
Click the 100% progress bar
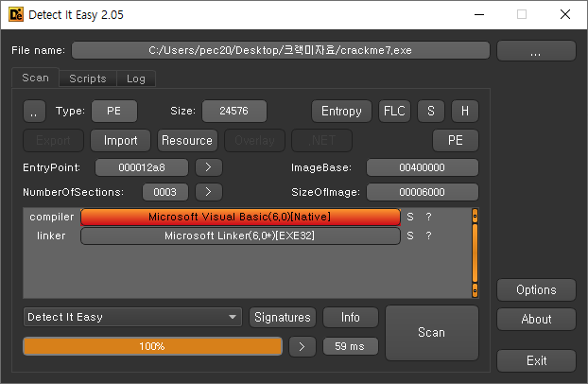pos(152,346)
